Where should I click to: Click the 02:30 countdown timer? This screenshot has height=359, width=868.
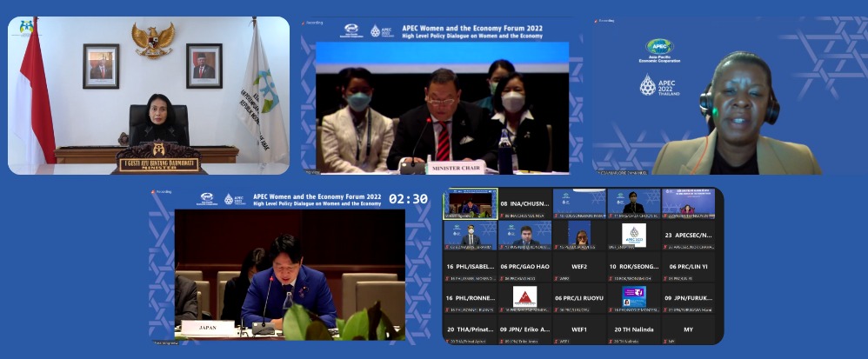pyautogui.click(x=408, y=199)
